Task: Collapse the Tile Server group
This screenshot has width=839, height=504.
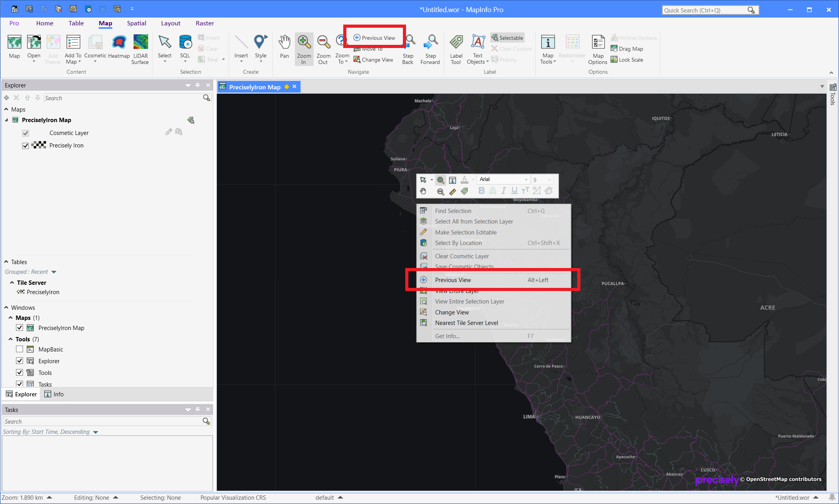Action: click(12, 282)
